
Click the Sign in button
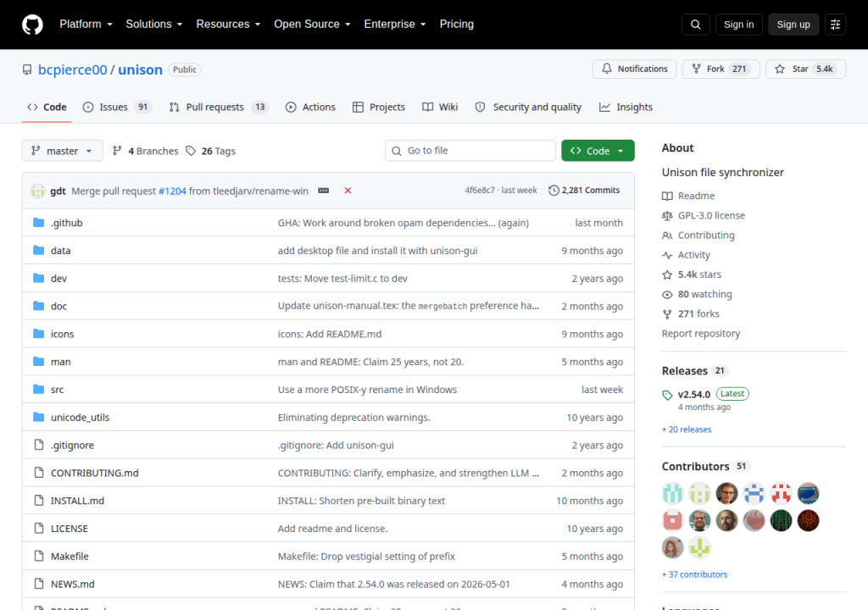(x=738, y=25)
